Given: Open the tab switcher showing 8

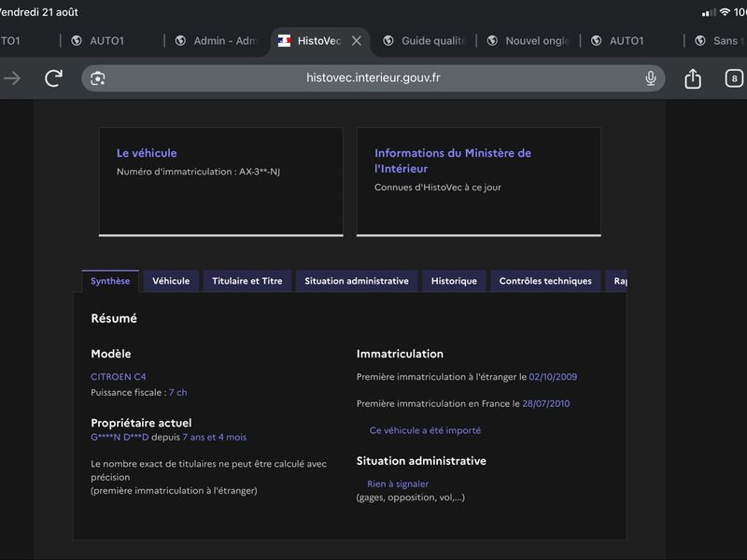Looking at the screenshot, I should point(734,78).
